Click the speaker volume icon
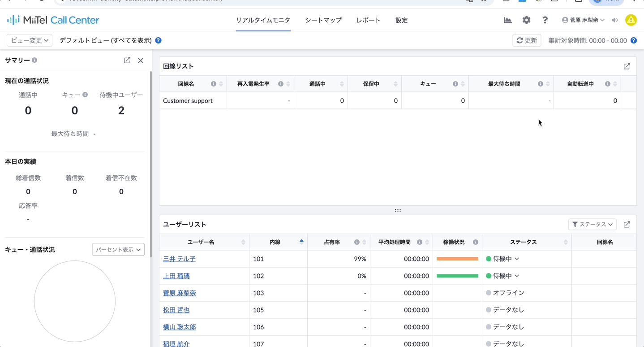Image resolution: width=644 pixels, height=347 pixels. click(614, 20)
